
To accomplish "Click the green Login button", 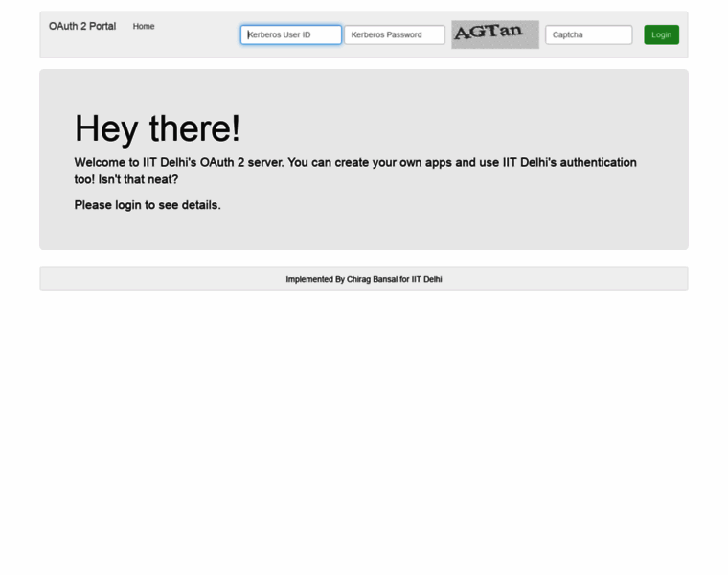I will point(661,34).
